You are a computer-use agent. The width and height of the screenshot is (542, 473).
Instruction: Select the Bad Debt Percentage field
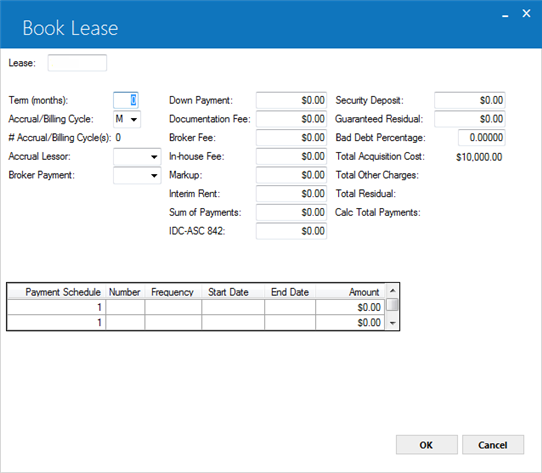point(481,138)
